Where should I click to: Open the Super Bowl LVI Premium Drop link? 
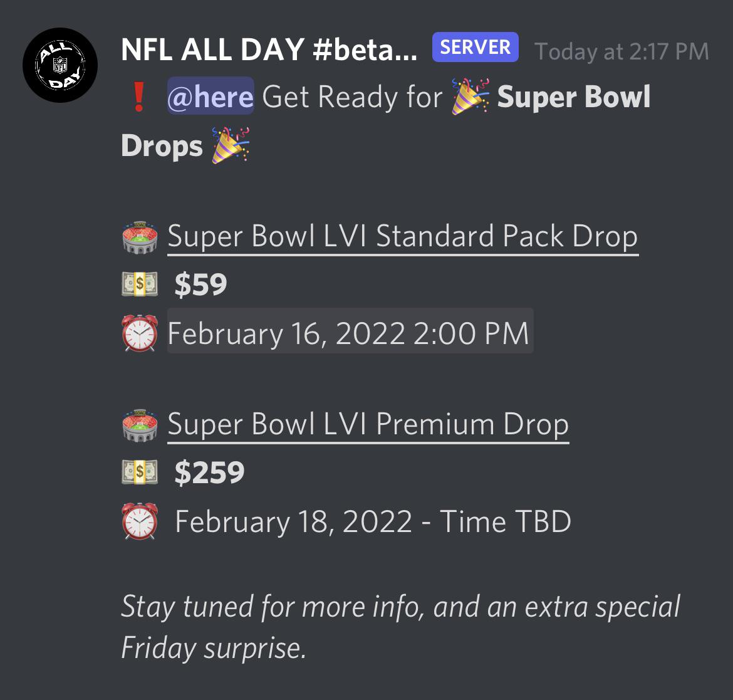pos(368,424)
